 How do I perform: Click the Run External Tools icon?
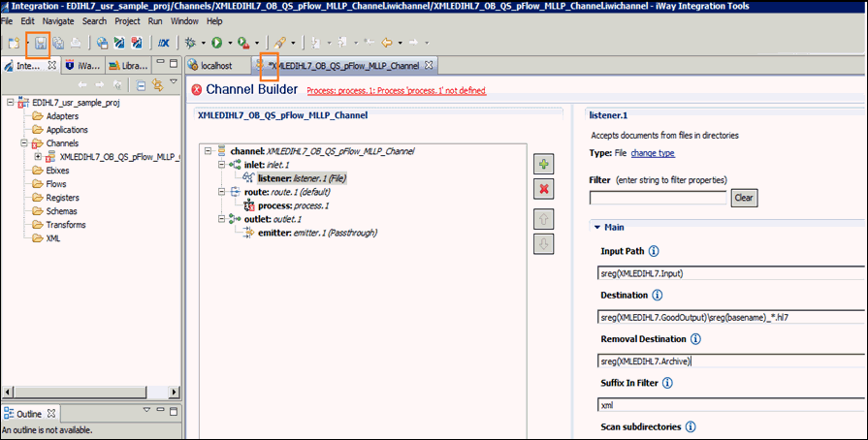[x=243, y=43]
